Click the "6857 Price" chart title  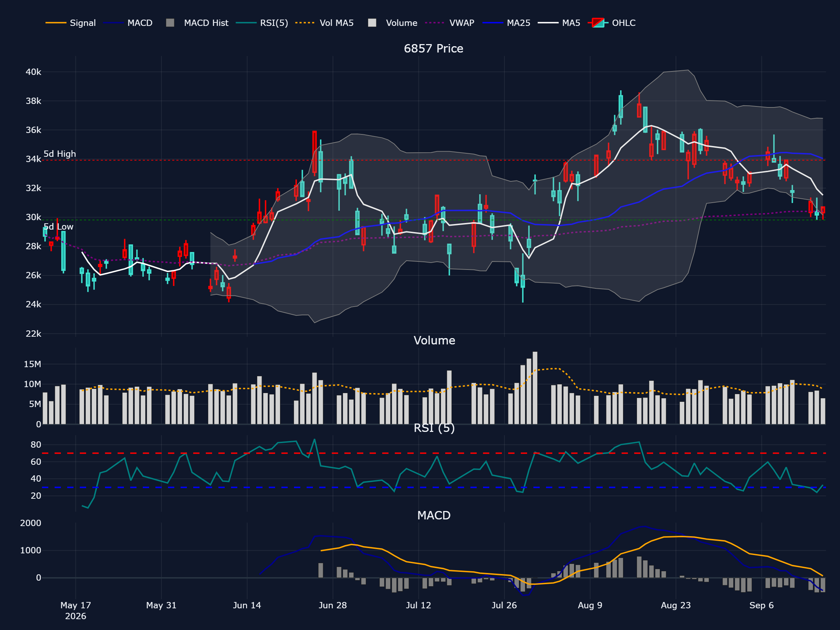click(x=433, y=49)
